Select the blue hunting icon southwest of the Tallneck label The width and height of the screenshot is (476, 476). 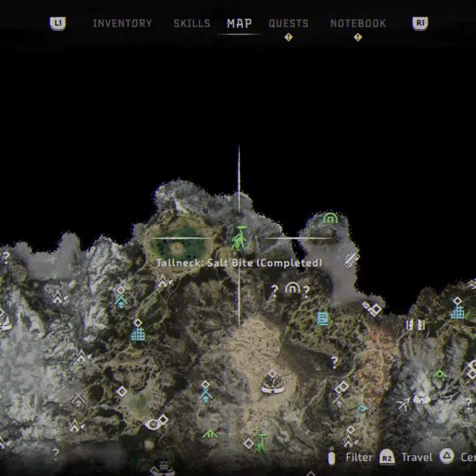click(121, 301)
